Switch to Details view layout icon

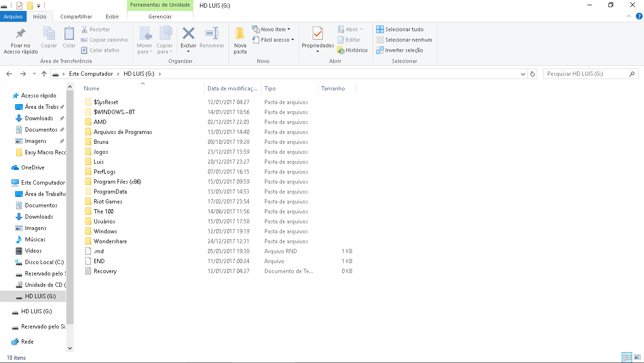[627, 357]
